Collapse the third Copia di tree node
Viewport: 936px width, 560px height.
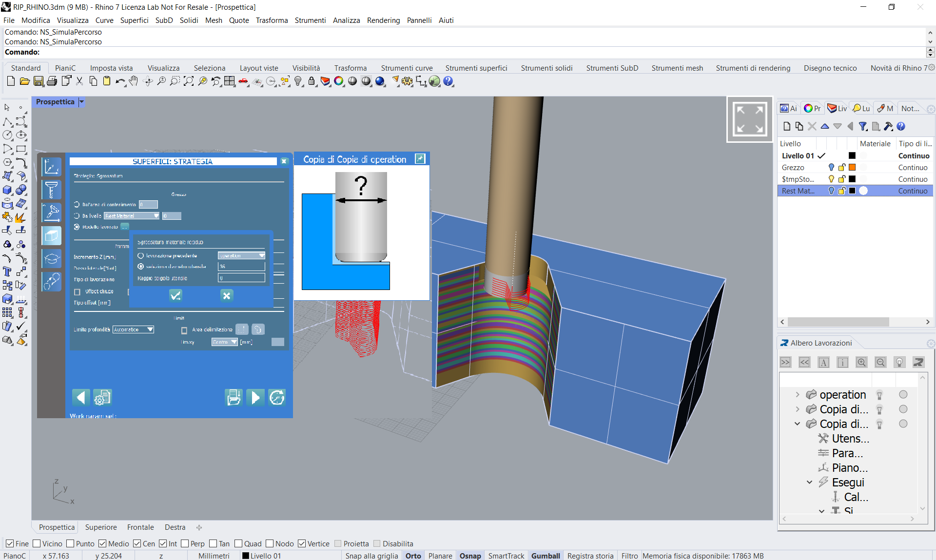(798, 424)
